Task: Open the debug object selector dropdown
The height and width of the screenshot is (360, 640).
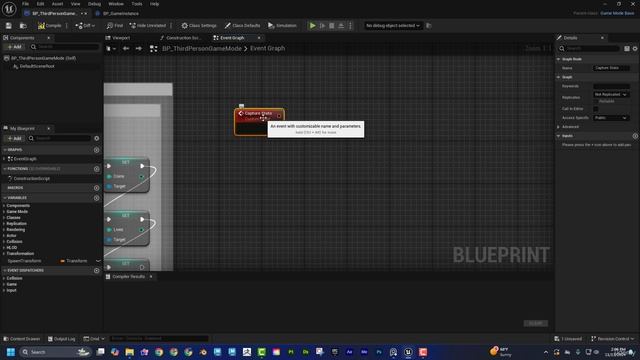Action: (x=393, y=26)
